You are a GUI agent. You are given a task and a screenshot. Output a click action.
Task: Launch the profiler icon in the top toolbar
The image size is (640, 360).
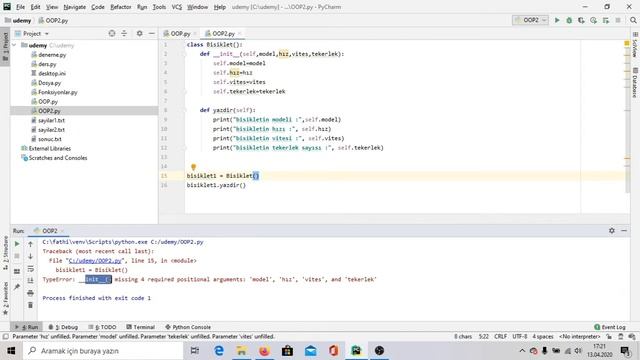click(x=593, y=20)
